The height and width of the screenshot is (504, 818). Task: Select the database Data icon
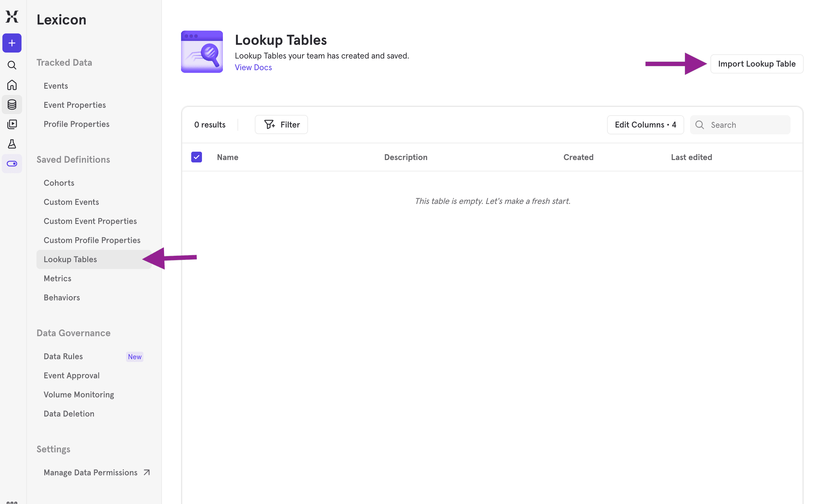click(12, 105)
